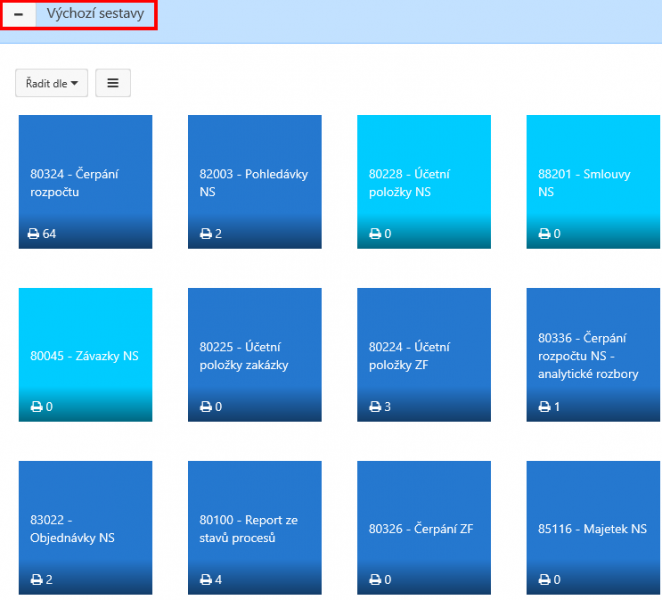Open the 80326 - Čerpání ZF report tile
The height and width of the screenshot is (600, 662).
pos(424,528)
